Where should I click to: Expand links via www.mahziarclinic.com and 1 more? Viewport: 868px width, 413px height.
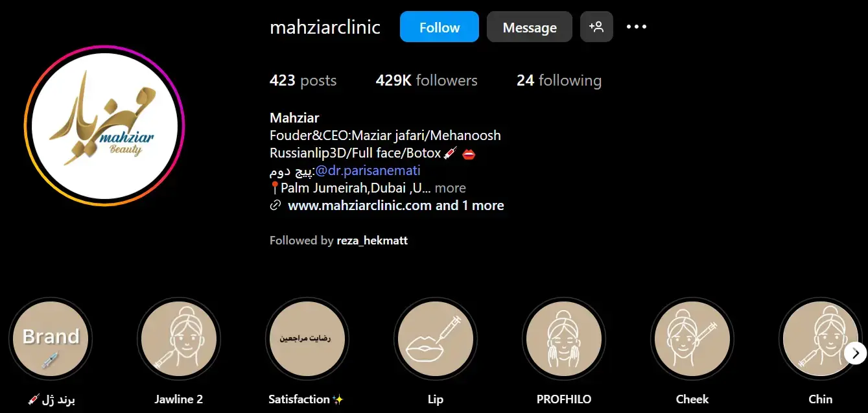[x=395, y=206]
